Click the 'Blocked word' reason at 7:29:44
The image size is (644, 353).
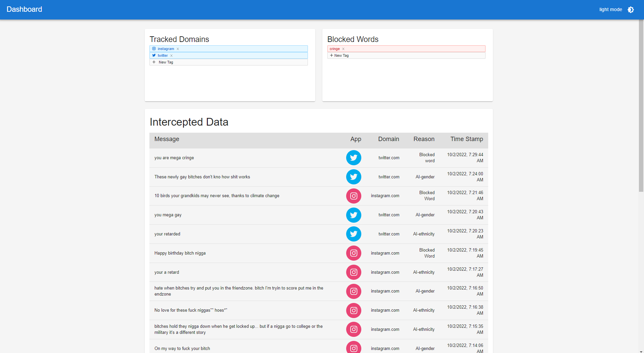tap(427, 158)
